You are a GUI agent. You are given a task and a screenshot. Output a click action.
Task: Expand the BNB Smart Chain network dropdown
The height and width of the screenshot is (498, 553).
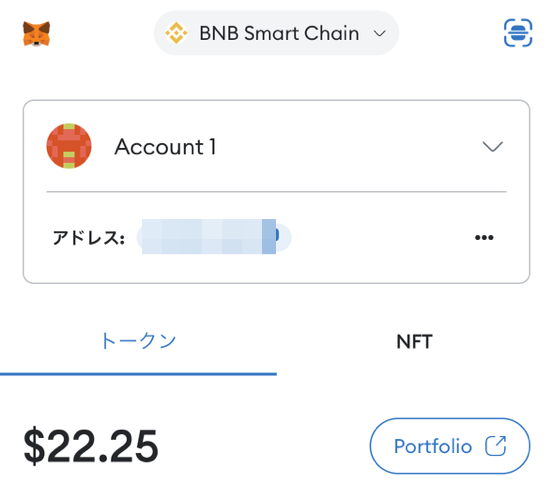point(276,33)
